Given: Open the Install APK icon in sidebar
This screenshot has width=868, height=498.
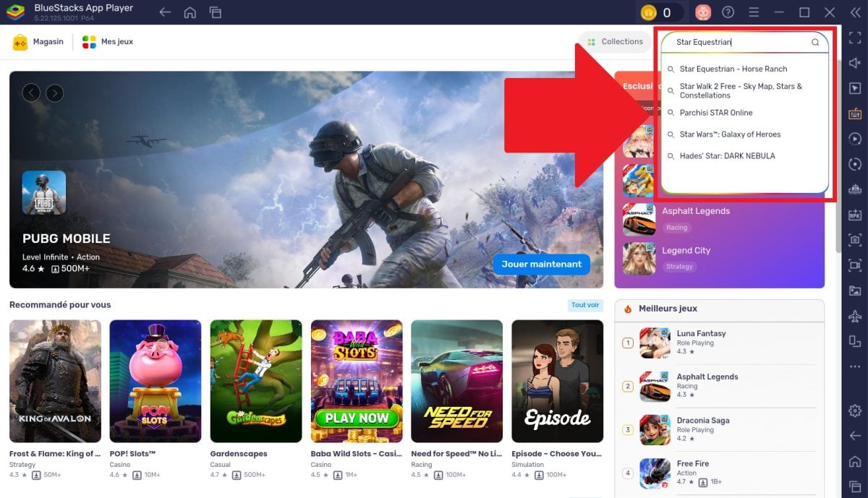Looking at the screenshot, I should point(855,215).
